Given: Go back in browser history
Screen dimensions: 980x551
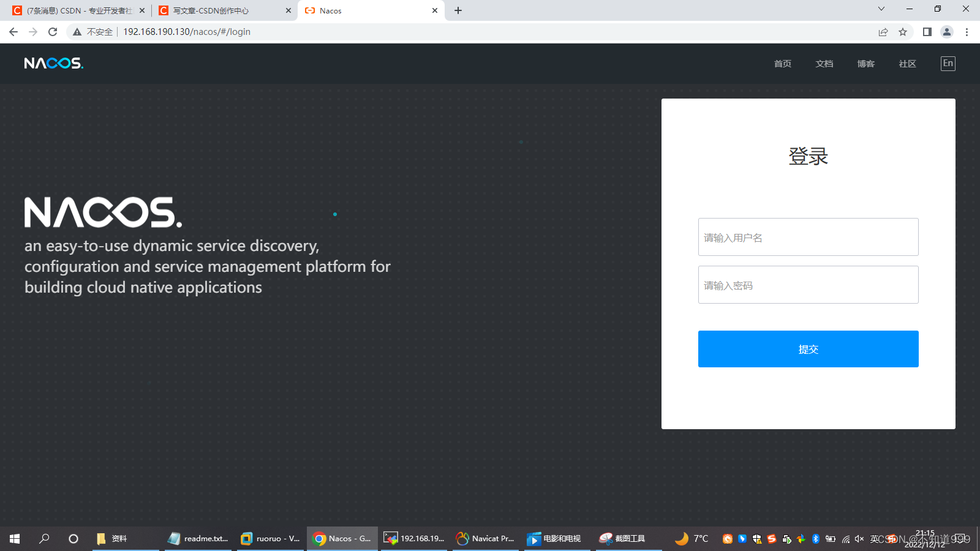Looking at the screenshot, I should [13, 32].
